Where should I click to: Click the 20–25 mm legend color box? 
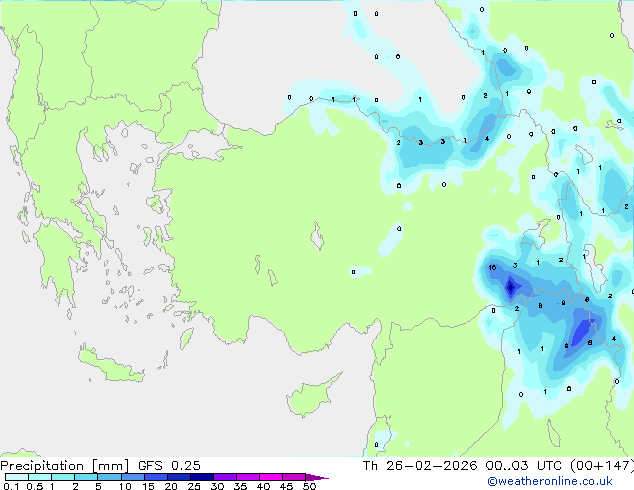point(178,477)
